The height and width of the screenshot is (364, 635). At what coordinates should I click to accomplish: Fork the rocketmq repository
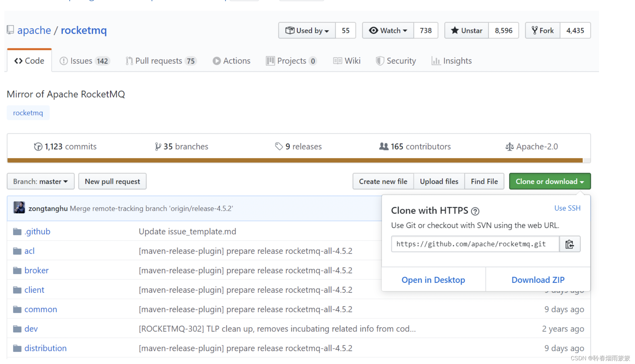click(x=543, y=30)
